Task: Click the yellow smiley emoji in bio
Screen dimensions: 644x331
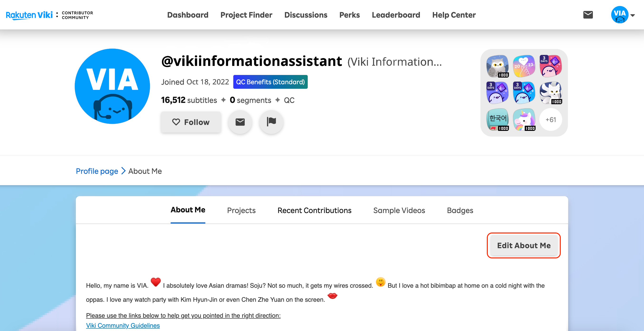Action: pos(381,282)
